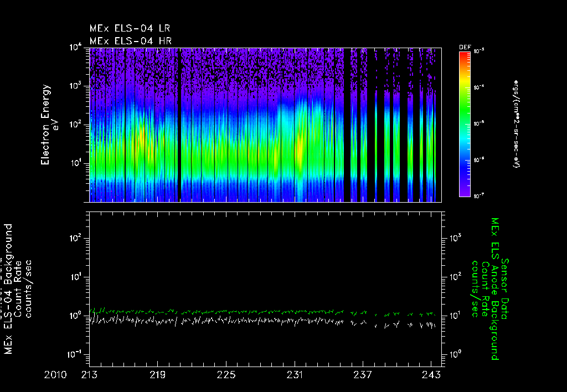
Task: Click the x-axis tick label '219'
Action: point(158,375)
